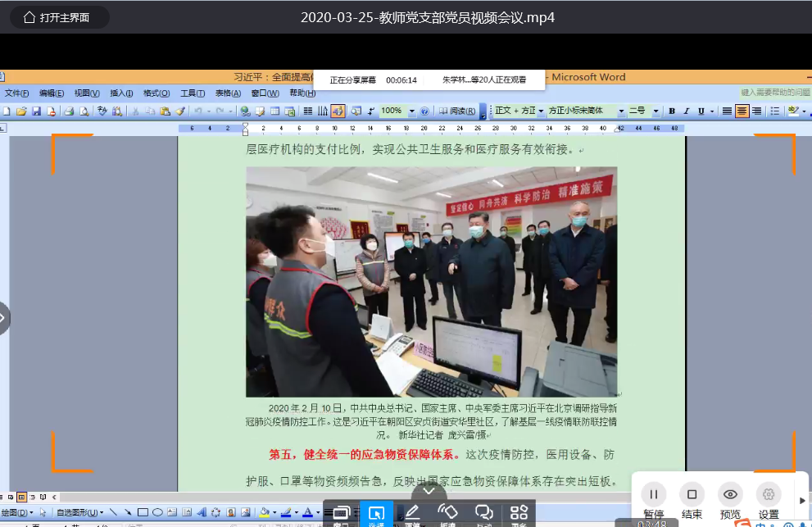Open the 窗口(W) menu
Viewport: 812px width, 527px height.
pos(265,93)
